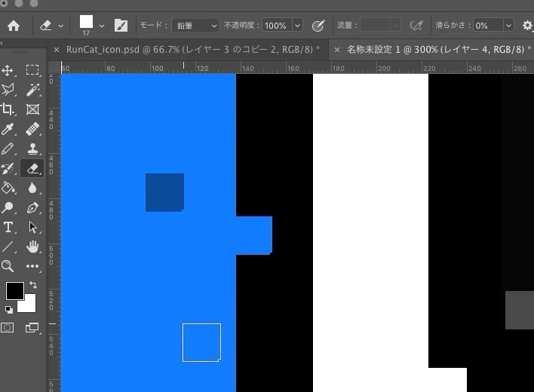Select the Move tool
This screenshot has height=392, width=534.
pyautogui.click(x=8, y=70)
